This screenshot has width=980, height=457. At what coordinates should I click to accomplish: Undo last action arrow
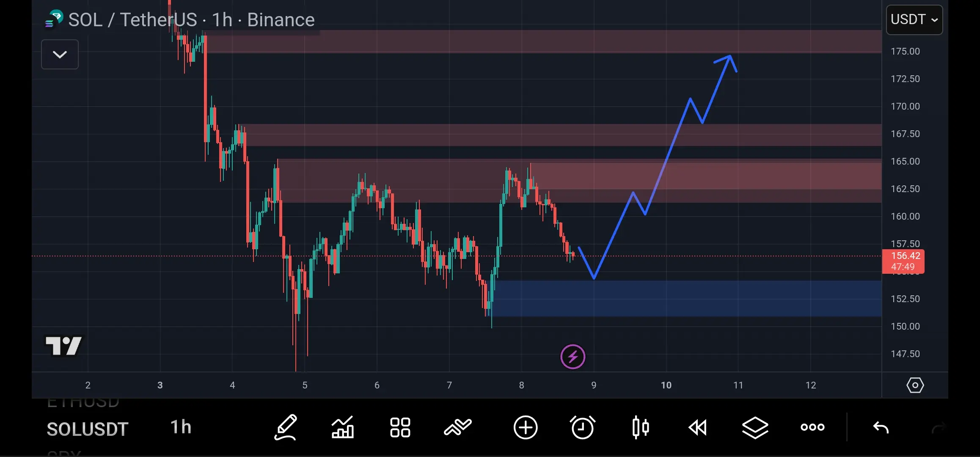pos(881,427)
